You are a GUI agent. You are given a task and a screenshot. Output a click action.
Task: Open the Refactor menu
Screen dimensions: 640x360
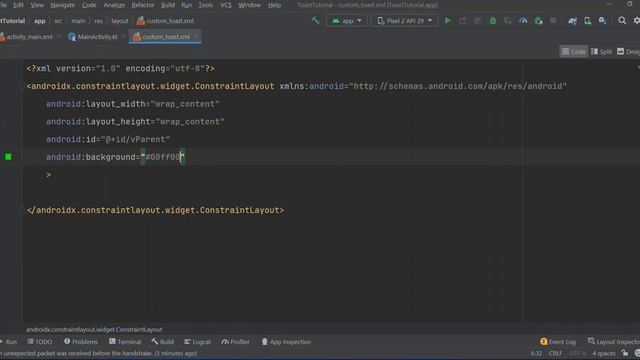pyautogui.click(x=142, y=5)
